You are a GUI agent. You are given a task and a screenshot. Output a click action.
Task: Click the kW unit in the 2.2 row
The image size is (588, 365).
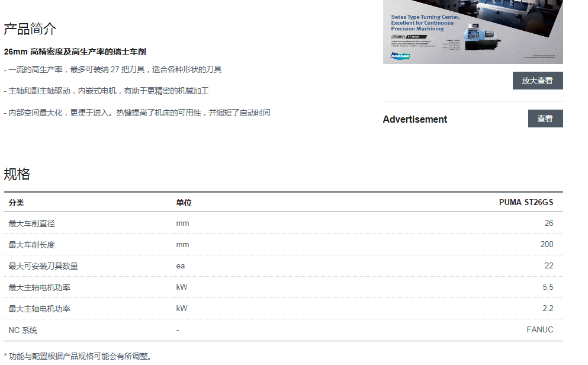182,308
